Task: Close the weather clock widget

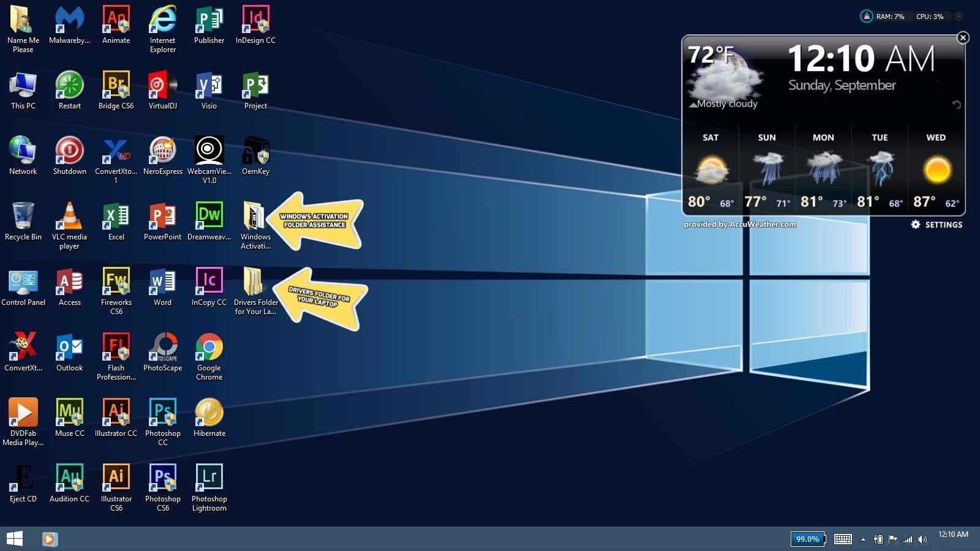Action: (963, 38)
